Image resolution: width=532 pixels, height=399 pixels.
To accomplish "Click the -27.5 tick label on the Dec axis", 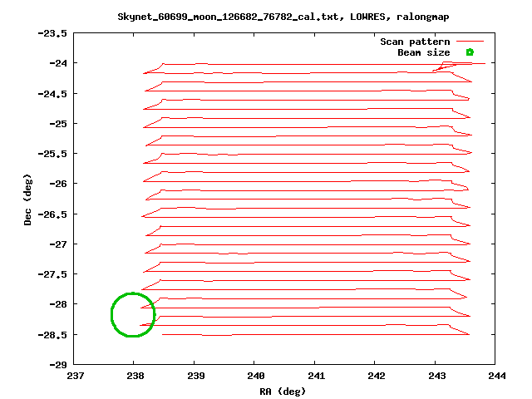I will click(54, 274).
